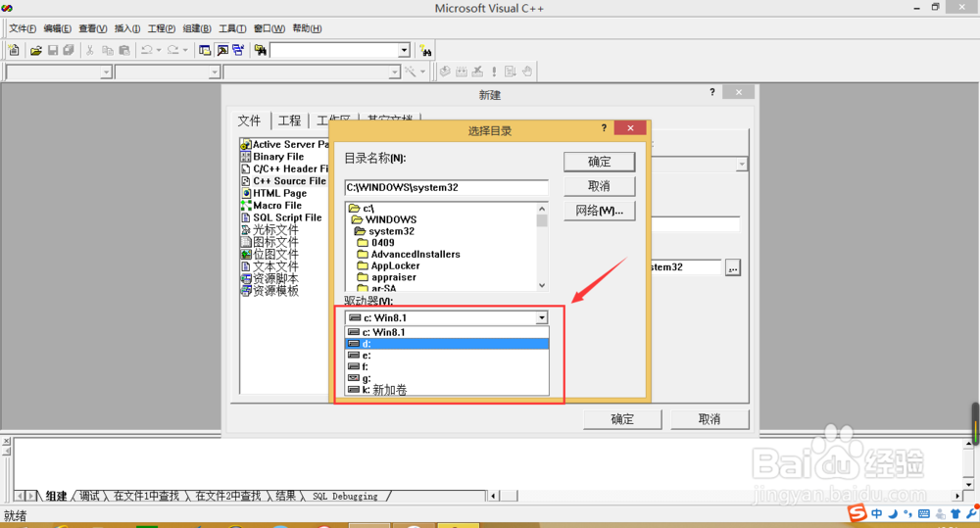The image size is (980, 528).
Task: Click the Compile toolbar icon
Action: pos(445,72)
